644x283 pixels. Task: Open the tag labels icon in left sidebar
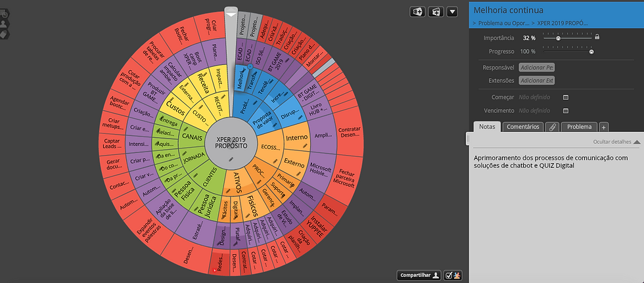tap(4, 34)
